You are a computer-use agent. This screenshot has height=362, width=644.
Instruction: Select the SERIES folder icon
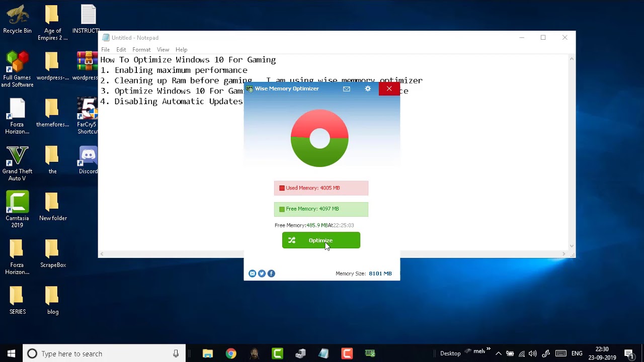18,300
